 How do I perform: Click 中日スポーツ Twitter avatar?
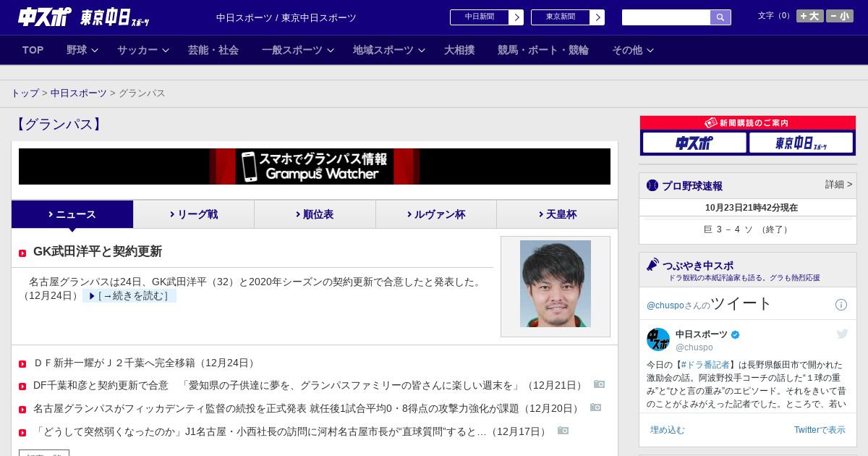(658, 339)
